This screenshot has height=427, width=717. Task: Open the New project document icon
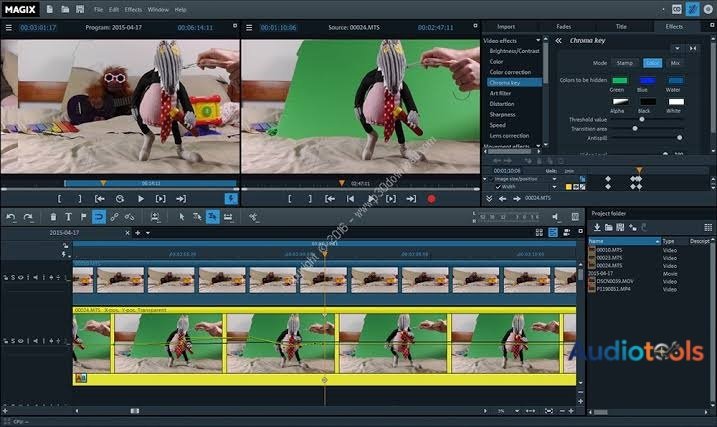point(49,9)
